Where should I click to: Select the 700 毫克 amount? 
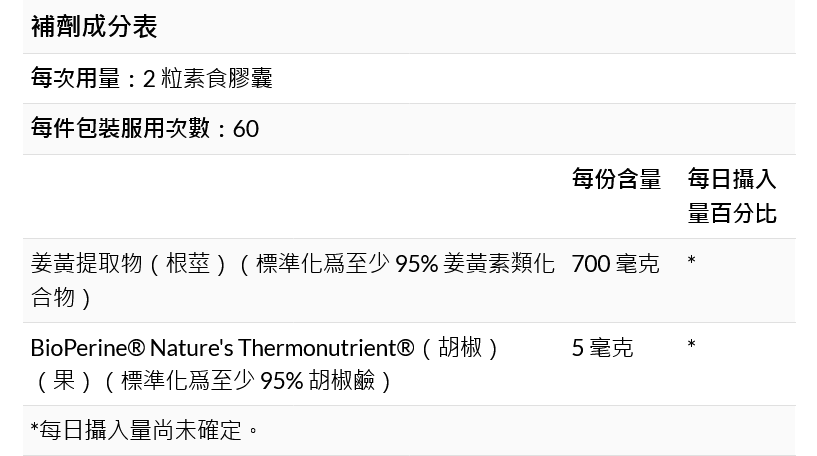pos(615,263)
